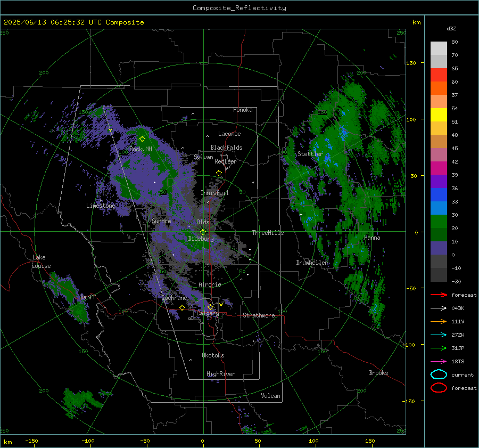This screenshot has width=479, height=448.
Task: Click the green 31JP arrow legend icon
Action: coord(439,348)
